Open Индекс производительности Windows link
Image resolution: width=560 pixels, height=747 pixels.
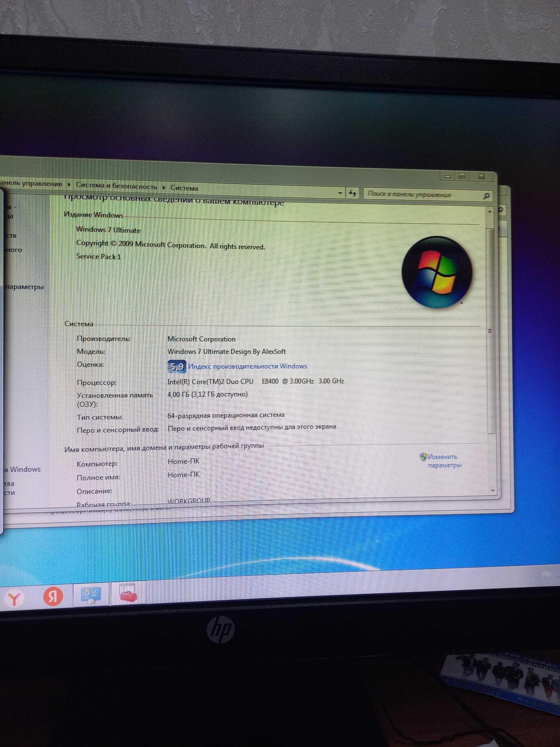tap(247, 366)
